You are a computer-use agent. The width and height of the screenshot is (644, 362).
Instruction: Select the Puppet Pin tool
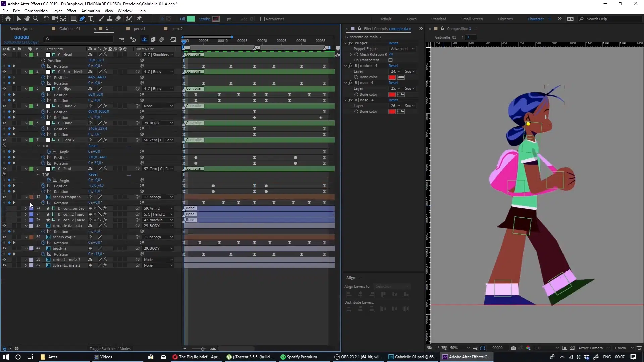139,19
